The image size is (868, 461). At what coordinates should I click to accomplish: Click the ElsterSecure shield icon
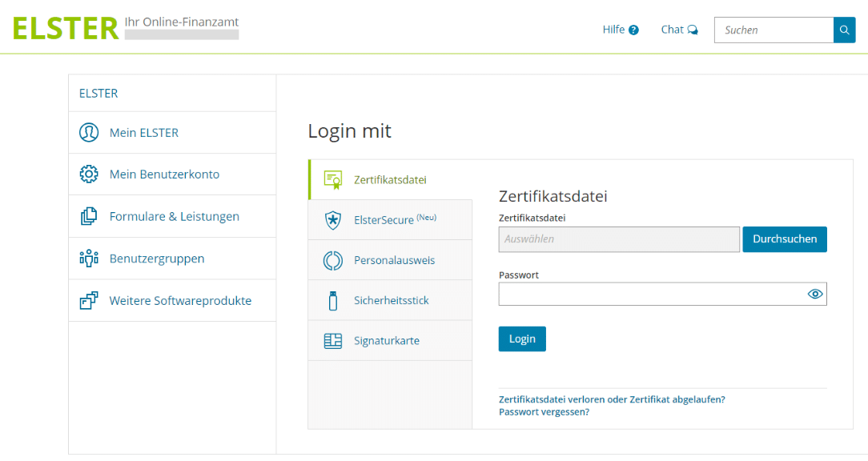pos(332,220)
